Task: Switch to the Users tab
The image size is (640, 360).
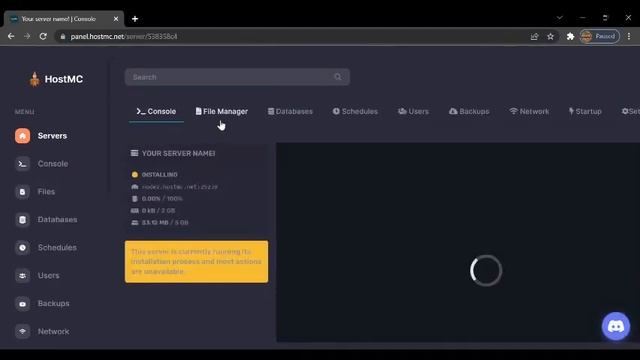Action: [413, 111]
